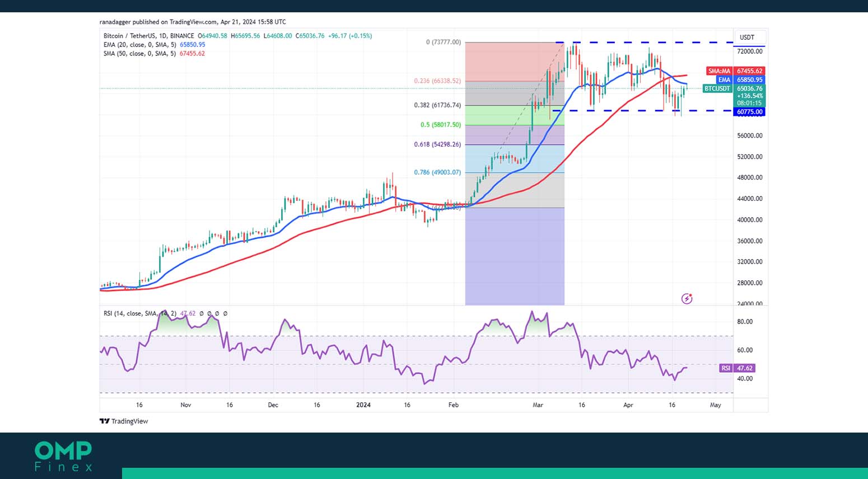
Task: Click the RSI value 47.62 in the RSI legend
Action: coord(188,313)
